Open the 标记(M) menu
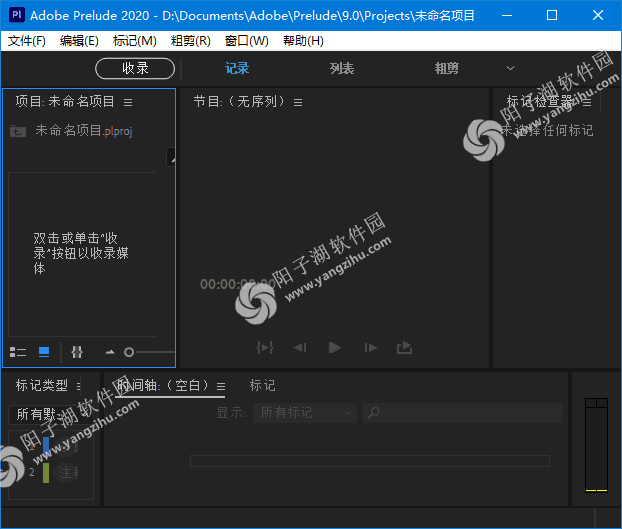Viewport: 622px width, 529px height. click(x=135, y=41)
